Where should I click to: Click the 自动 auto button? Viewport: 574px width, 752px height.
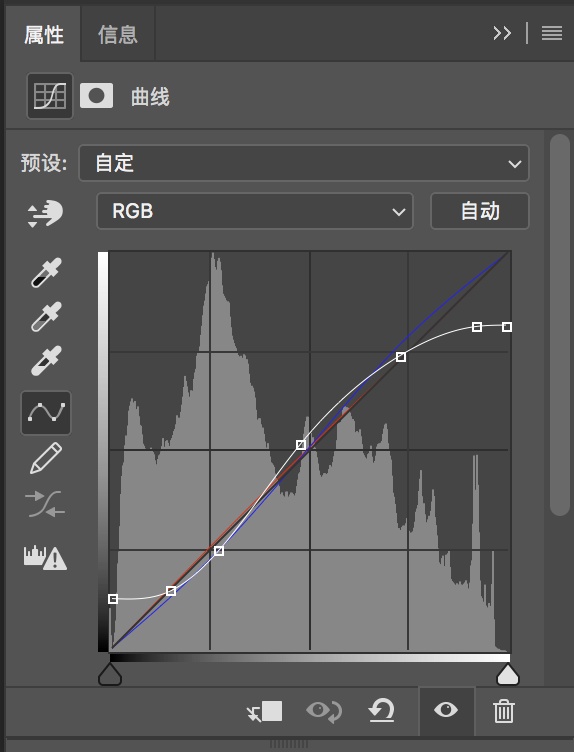pyautogui.click(x=480, y=211)
